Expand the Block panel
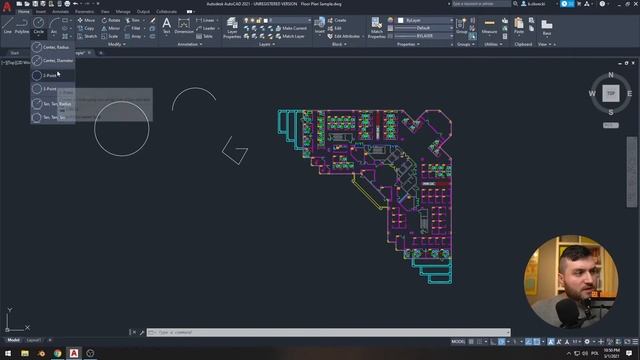The height and width of the screenshot is (360, 640). pyautogui.click(x=339, y=44)
